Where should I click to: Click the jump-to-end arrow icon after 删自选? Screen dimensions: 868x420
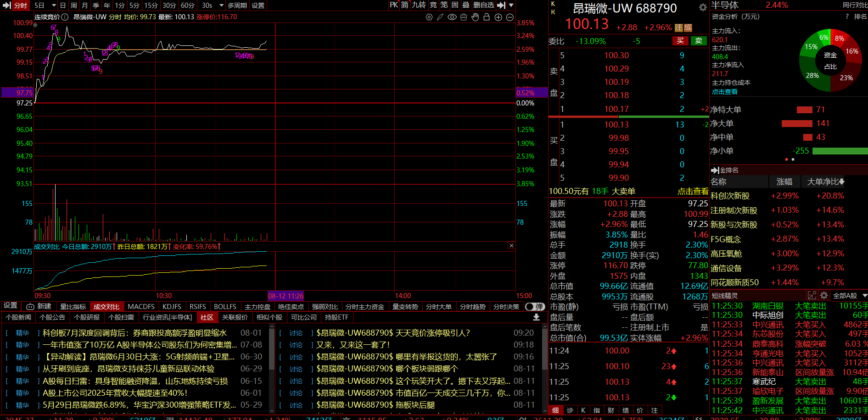[x=501, y=5]
